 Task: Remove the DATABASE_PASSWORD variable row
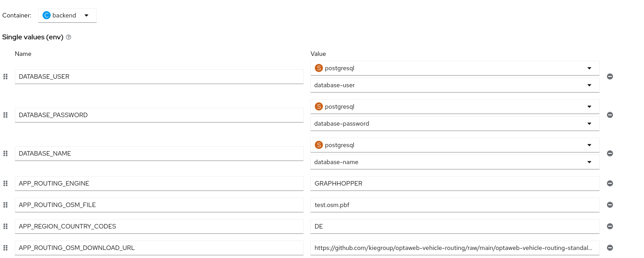(610, 115)
